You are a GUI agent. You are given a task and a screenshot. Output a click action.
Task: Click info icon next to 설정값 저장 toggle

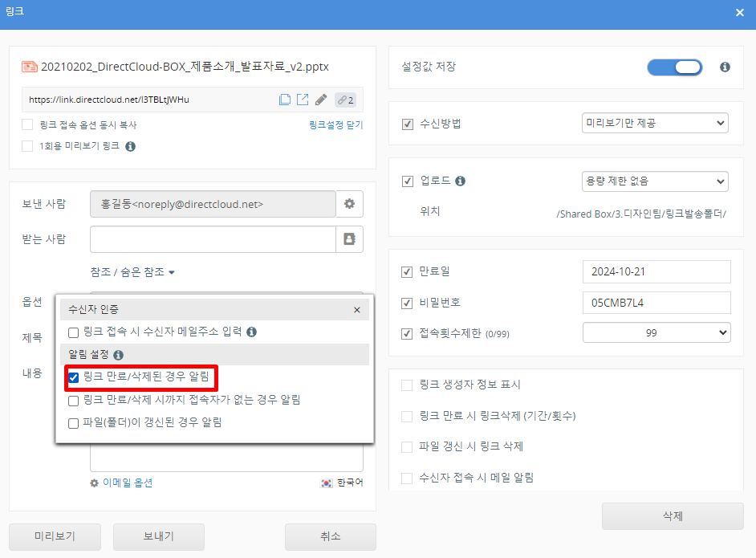pyautogui.click(x=725, y=67)
